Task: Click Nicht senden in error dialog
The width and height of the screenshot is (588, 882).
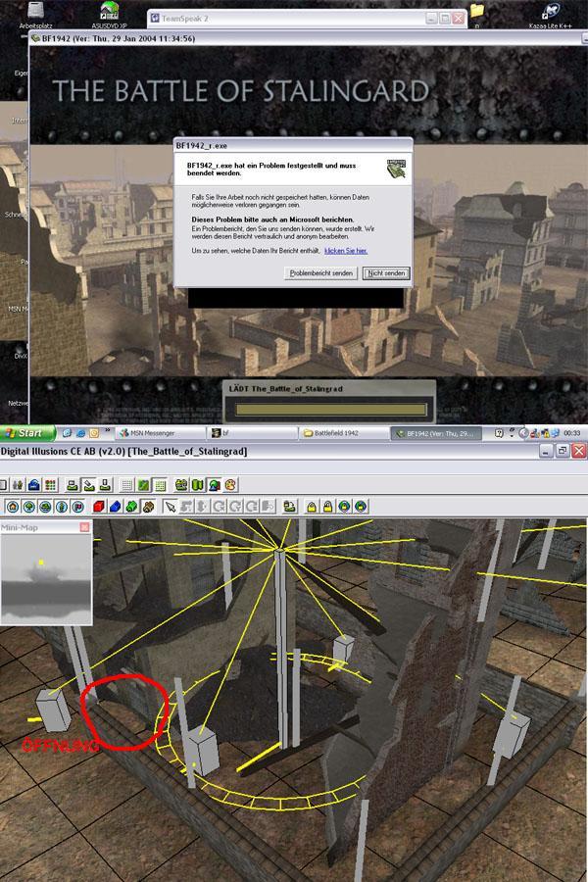Action: point(386,272)
